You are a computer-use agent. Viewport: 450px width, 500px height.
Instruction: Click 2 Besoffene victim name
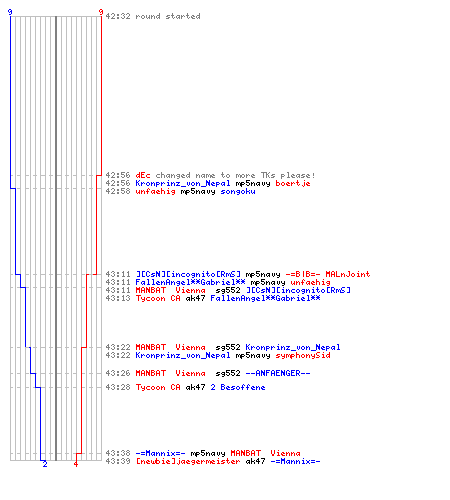pos(238,387)
